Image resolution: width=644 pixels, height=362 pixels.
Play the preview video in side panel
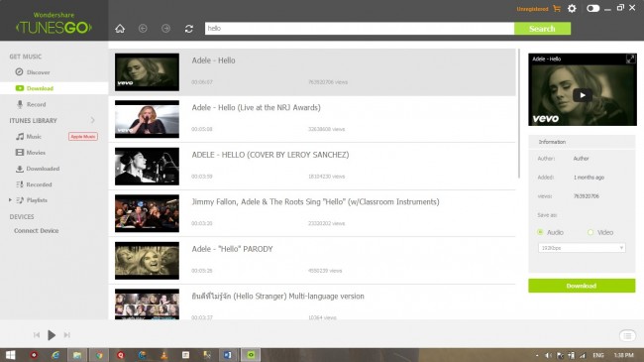582,95
